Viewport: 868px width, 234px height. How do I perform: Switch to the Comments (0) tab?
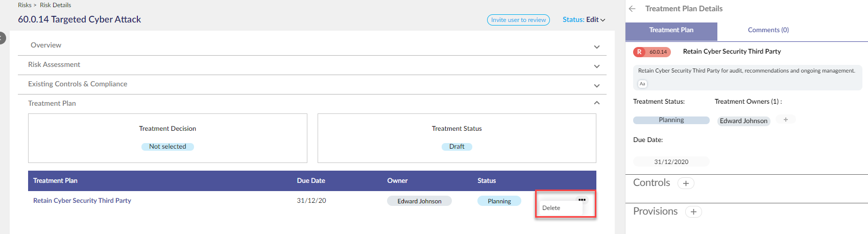(768, 30)
